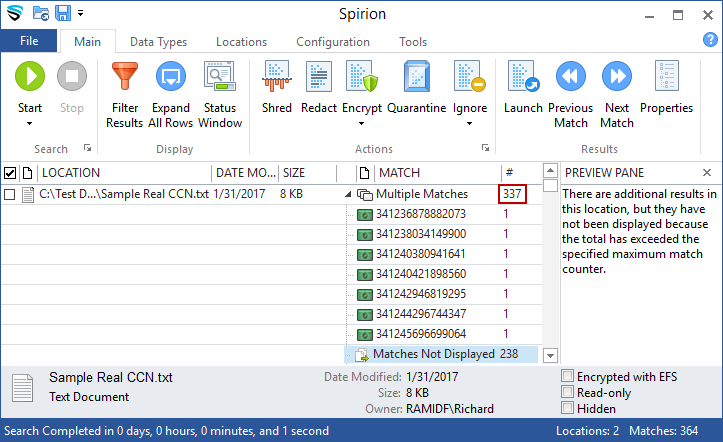Expand the Encrypt dropdown arrow
The height and width of the screenshot is (442, 723).
click(362, 124)
